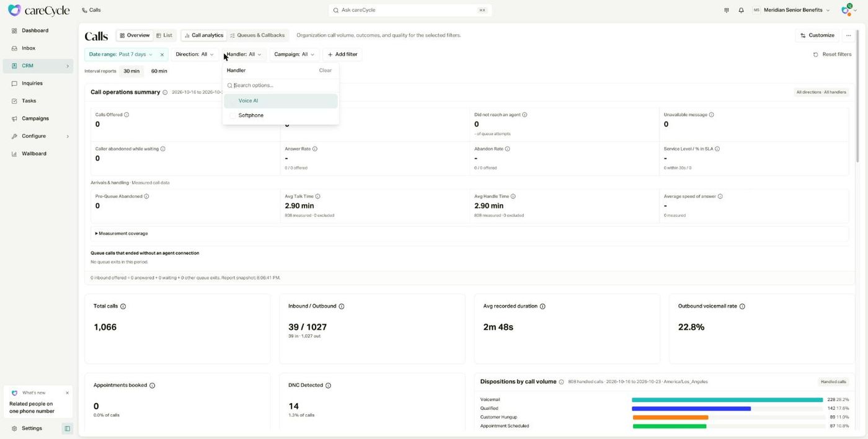Open the Direction filter dropdown

click(x=195, y=55)
